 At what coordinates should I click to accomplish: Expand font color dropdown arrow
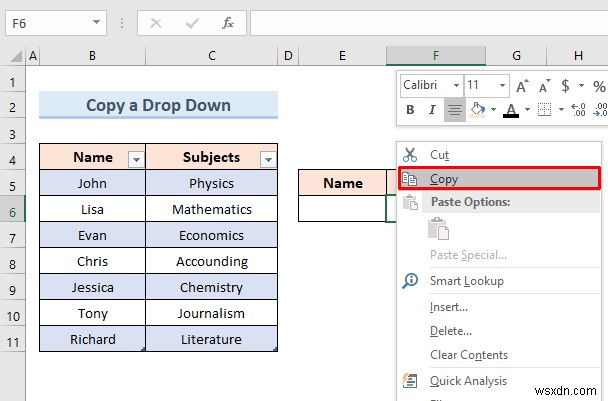coord(527,110)
